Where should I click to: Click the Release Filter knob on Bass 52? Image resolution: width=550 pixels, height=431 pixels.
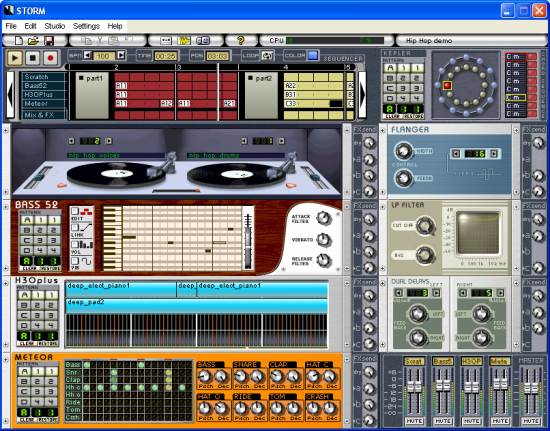tap(324, 261)
